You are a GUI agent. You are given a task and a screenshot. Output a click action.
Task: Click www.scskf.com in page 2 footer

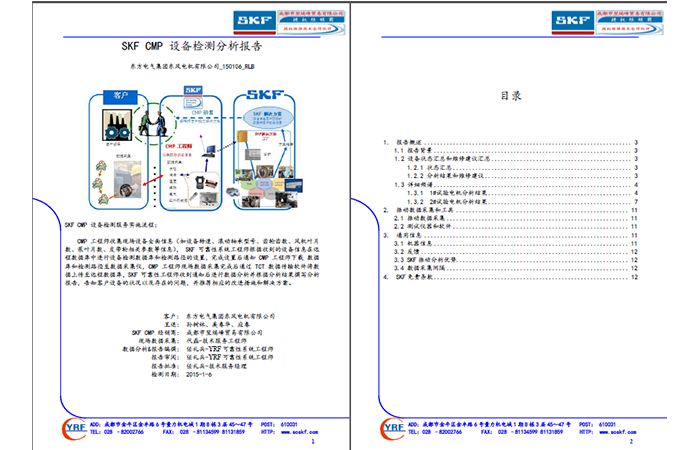618,432
